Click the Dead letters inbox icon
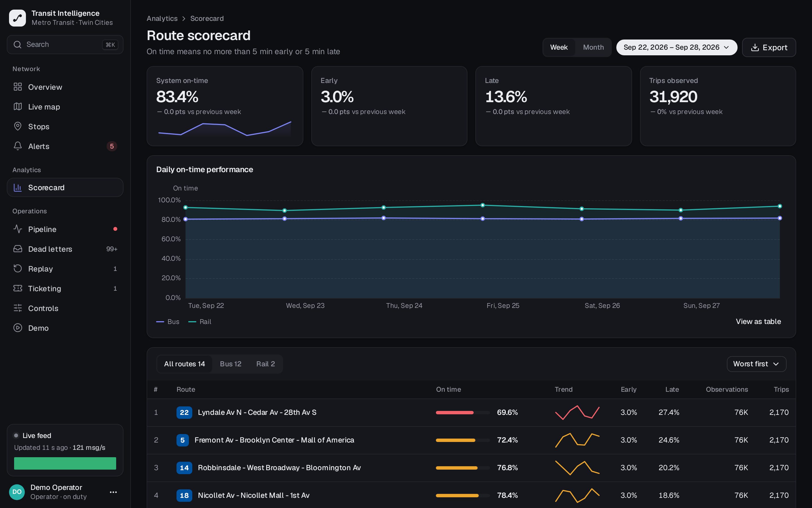The image size is (812, 508). click(17, 249)
